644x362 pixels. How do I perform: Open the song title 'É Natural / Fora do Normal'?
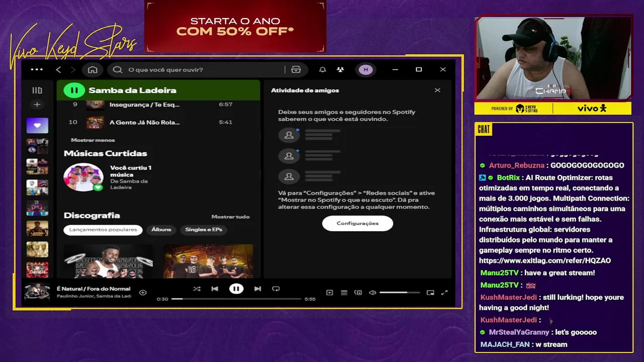[94, 289]
